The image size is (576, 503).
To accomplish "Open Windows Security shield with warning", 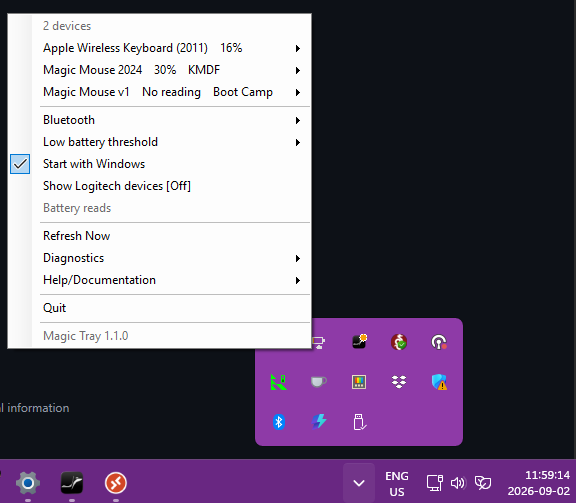I will (439, 382).
